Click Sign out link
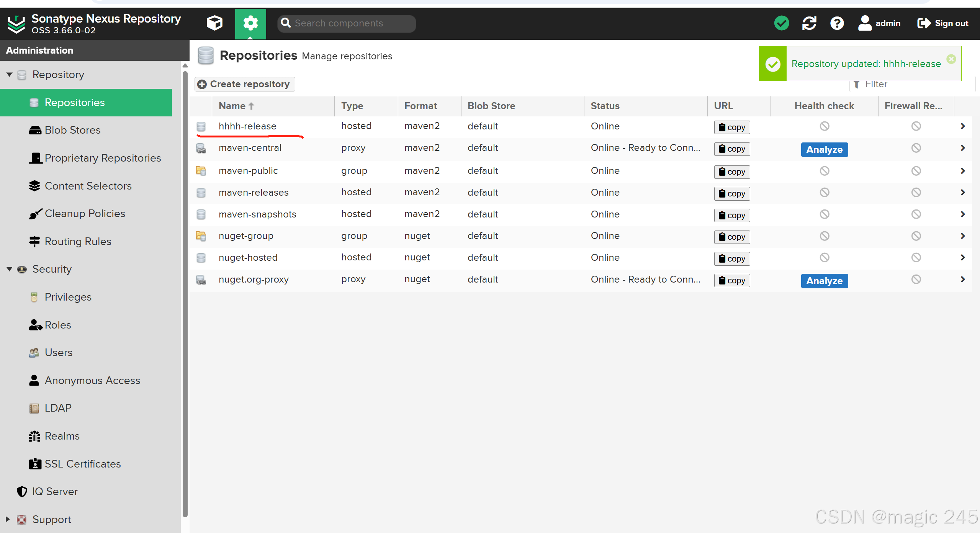Viewport: 980px width, 533px height. (x=943, y=23)
